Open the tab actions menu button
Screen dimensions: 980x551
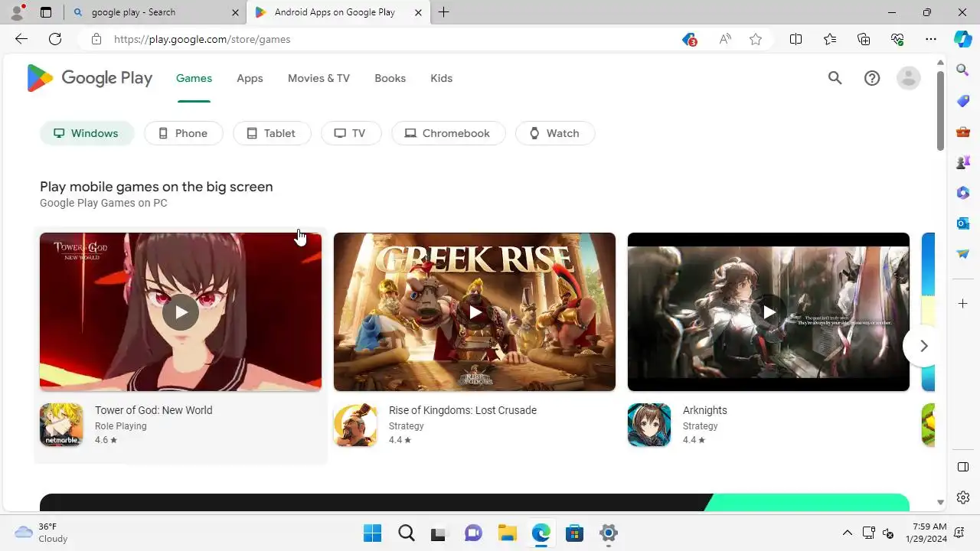(x=46, y=12)
